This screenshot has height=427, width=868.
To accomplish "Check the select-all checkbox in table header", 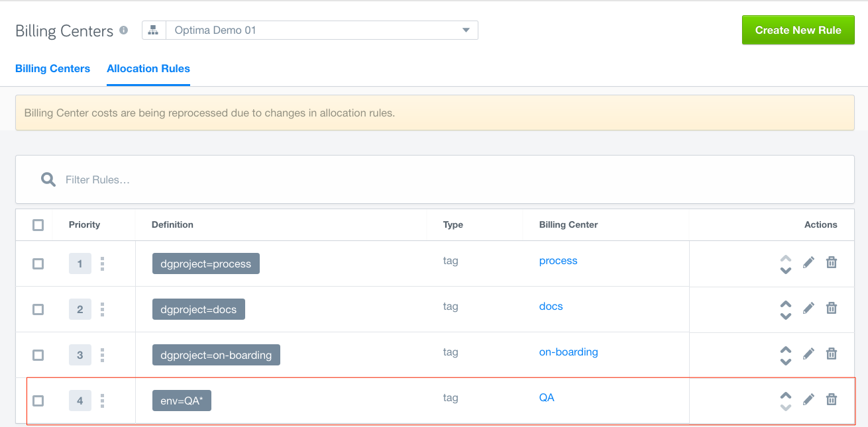I will (x=38, y=225).
